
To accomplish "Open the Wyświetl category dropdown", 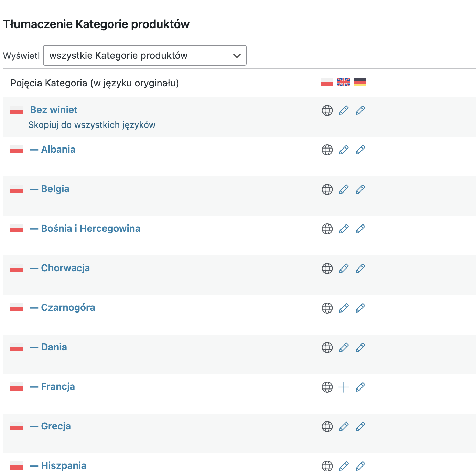I will click(x=144, y=55).
